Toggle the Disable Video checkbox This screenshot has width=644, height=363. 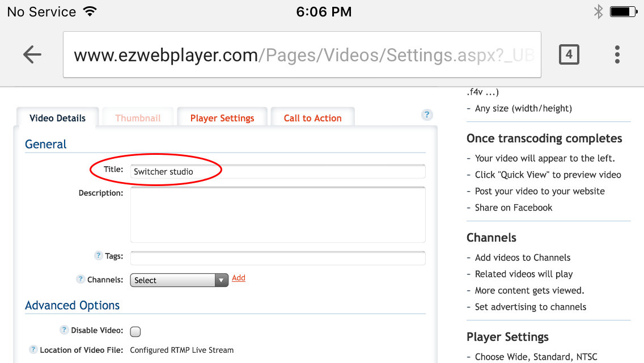(x=135, y=331)
